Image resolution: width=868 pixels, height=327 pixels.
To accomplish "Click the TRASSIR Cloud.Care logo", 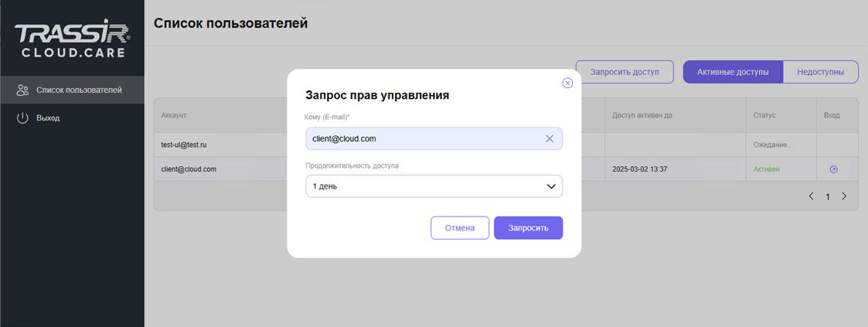I will pos(72,41).
